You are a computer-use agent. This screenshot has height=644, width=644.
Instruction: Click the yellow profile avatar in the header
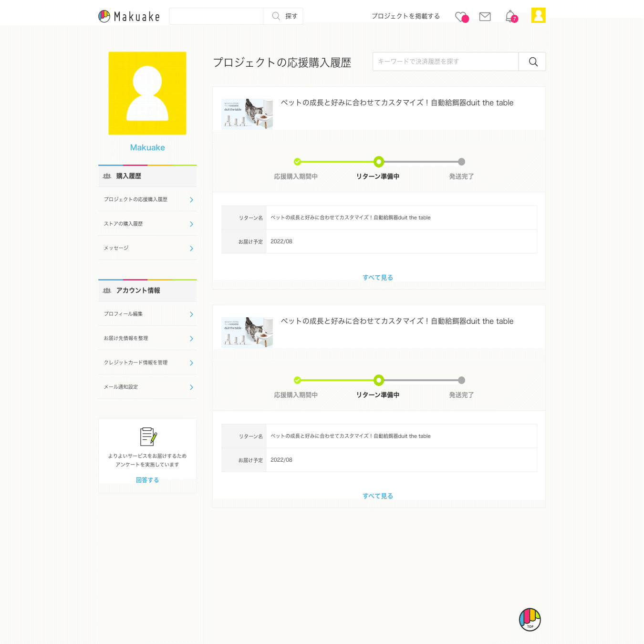point(538,15)
